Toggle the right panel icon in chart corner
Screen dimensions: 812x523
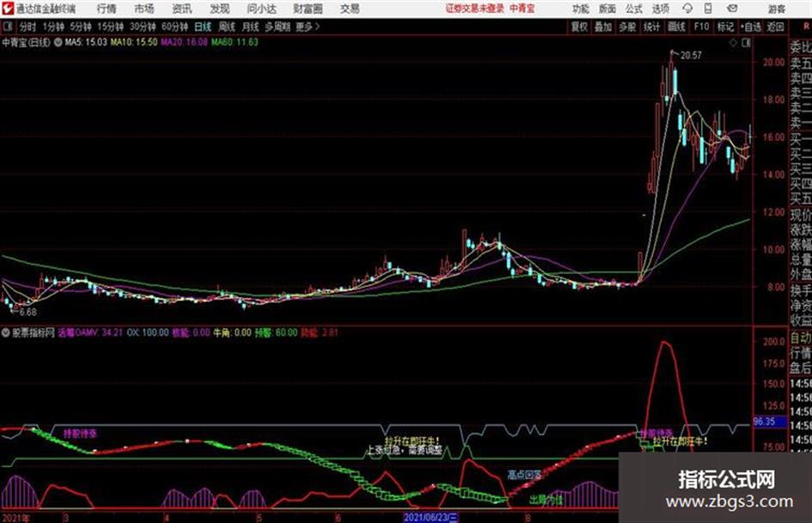(x=746, y=43)
